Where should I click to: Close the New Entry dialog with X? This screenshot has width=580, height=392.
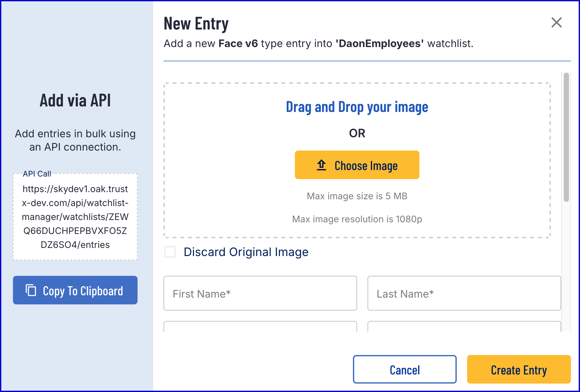[556, 23]
